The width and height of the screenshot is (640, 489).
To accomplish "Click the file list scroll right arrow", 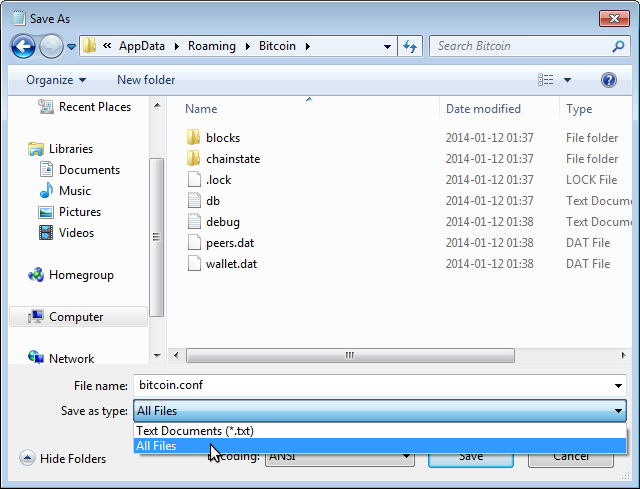I will pos(623,355).
